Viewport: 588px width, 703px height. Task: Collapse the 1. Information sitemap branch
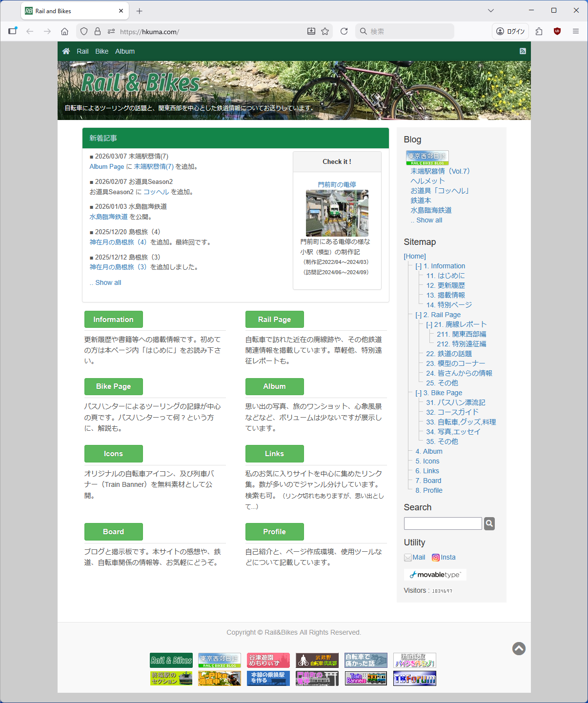click(x=418, y=266)
